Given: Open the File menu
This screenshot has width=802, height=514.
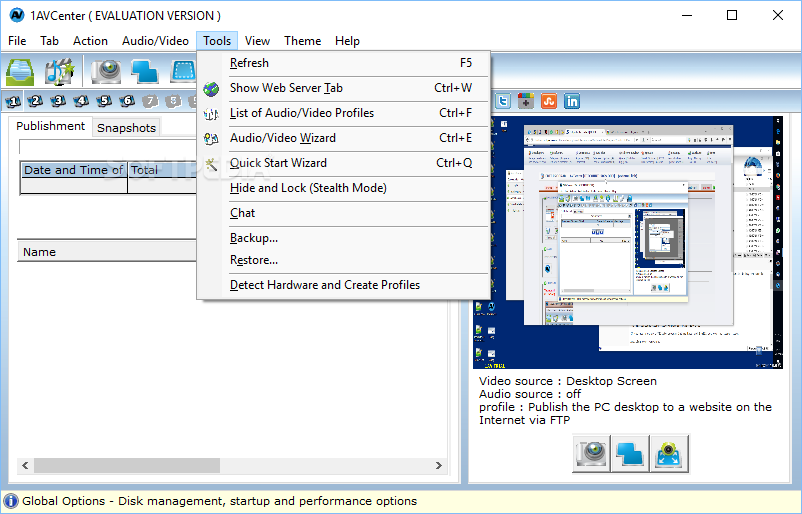Looking at the screenshot, I should click(17, 41).
